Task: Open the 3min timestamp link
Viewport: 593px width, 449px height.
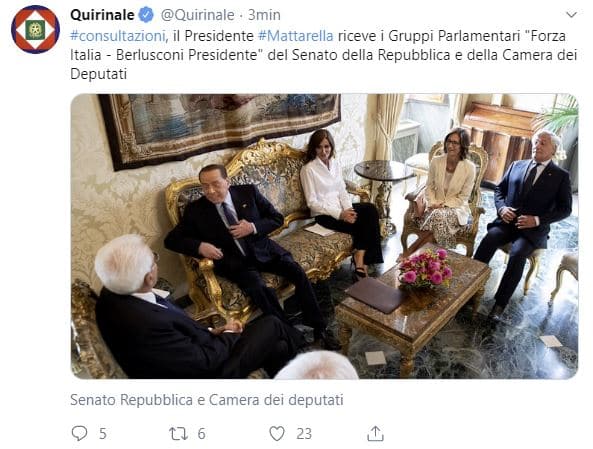Action: click(264, 15)
